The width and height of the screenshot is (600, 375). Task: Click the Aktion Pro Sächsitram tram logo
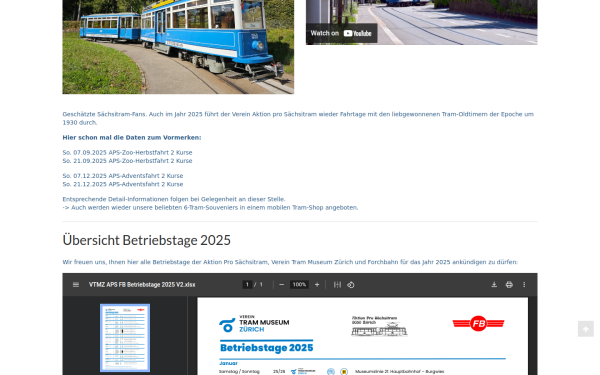[x=379, y=326]
